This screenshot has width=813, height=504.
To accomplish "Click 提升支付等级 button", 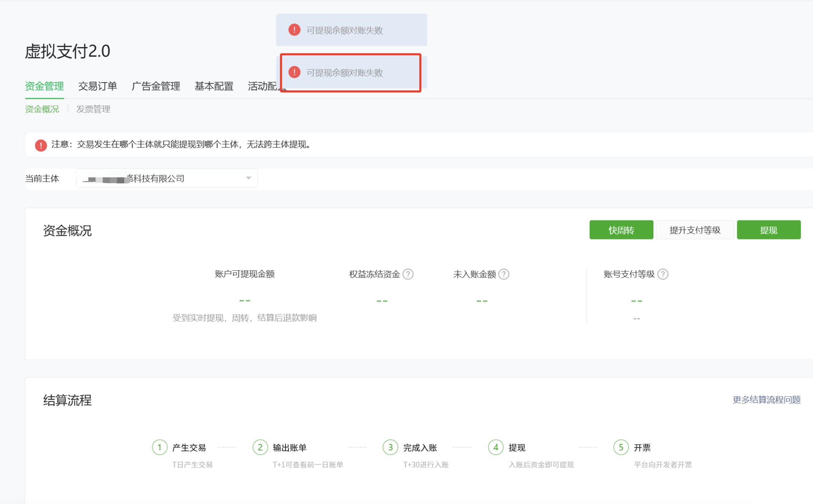I will pos(695,230).
